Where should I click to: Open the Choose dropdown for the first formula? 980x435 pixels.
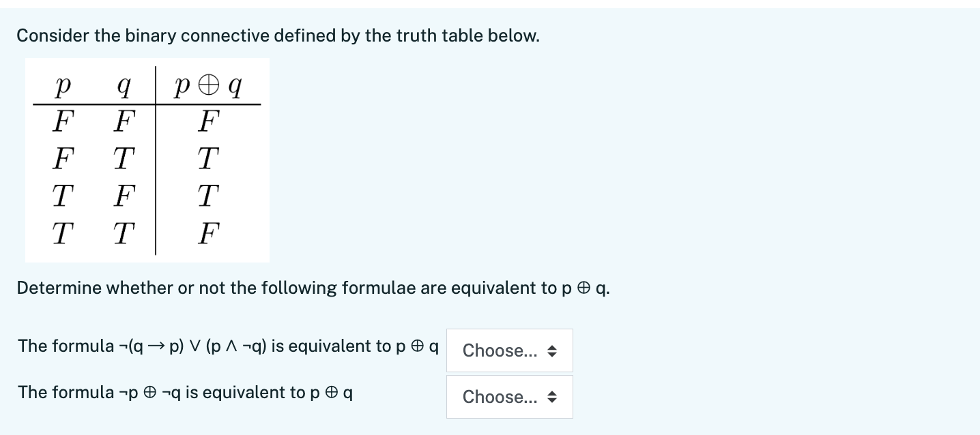pyautogui.click(x=509, y=350)
